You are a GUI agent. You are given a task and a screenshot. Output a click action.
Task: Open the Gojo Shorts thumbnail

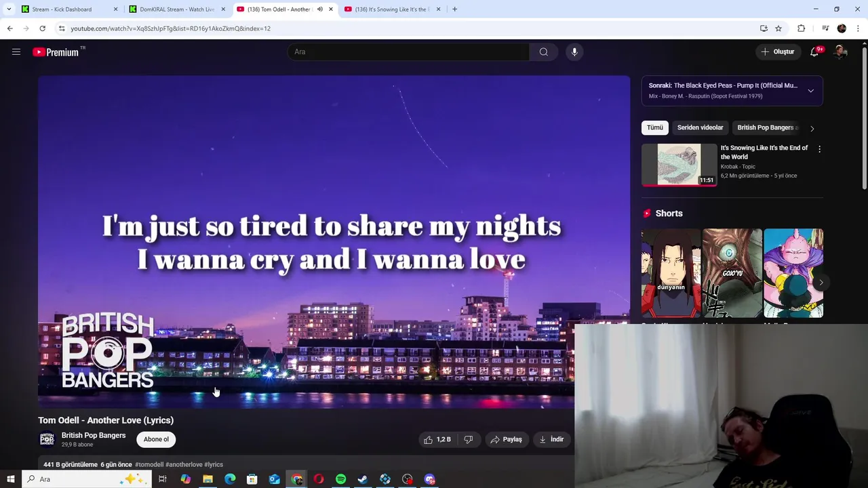tap(732, 273)
